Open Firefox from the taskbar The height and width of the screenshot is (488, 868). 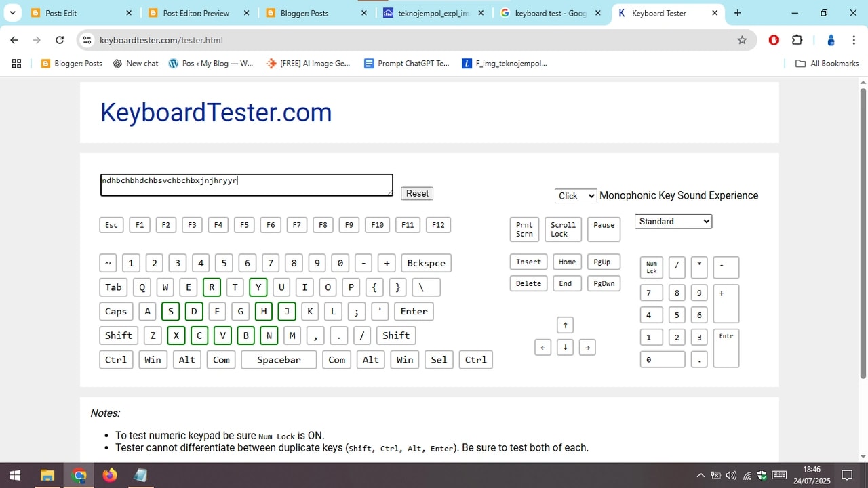[109, 475]
